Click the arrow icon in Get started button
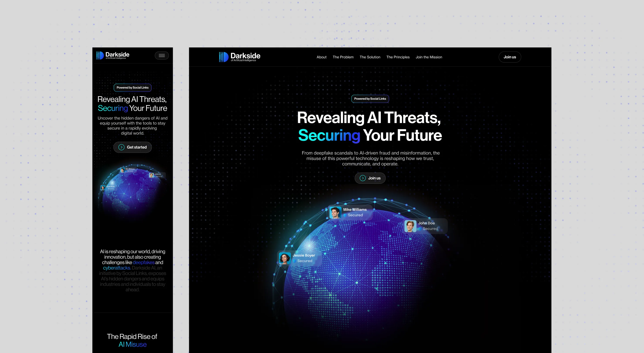644x353 pixels. [x=122, y=147]
